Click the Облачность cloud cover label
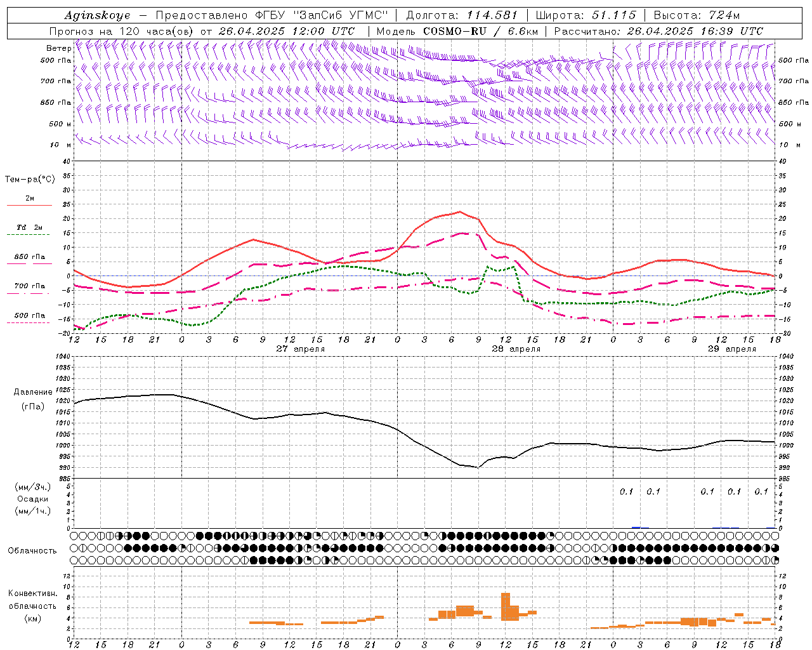 point(32,551)
